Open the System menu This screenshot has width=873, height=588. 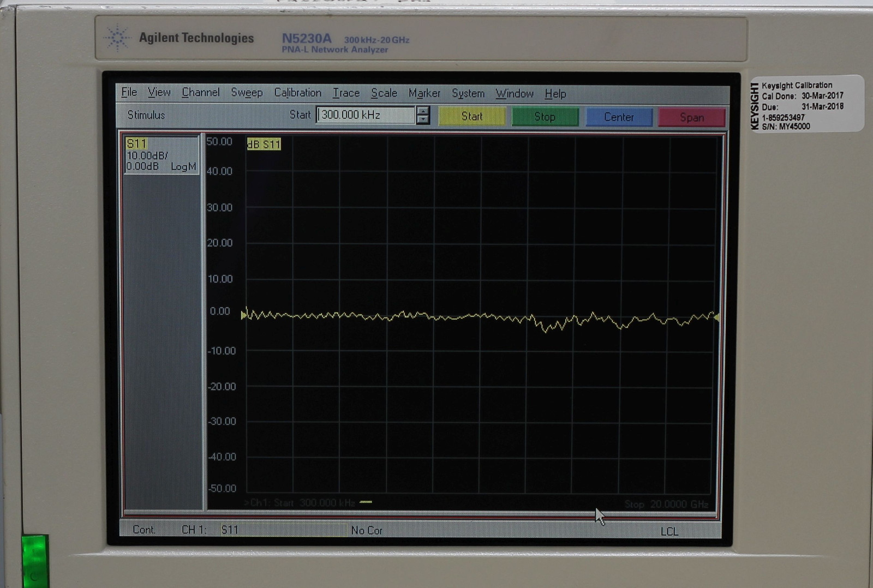tap(468, 93)
